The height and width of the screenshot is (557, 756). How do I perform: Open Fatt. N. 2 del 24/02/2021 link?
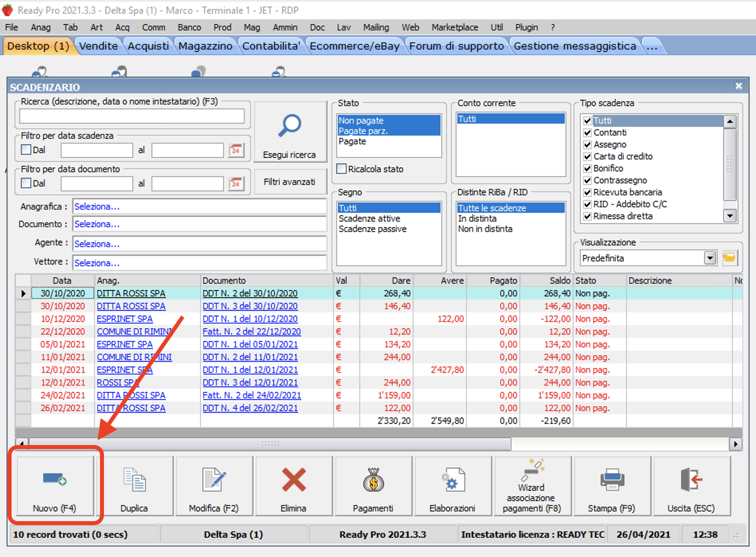click(x=252, y=395)
